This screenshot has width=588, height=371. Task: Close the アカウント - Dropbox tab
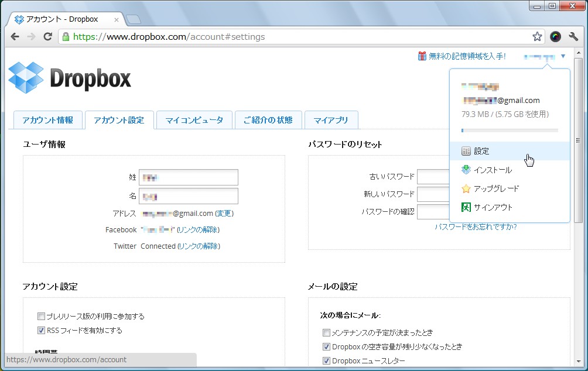pos(116,20)
